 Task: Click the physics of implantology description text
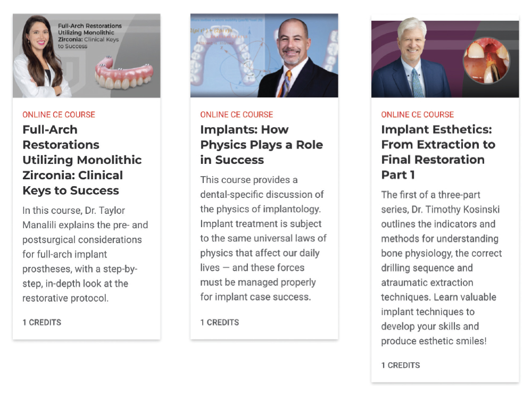tap(263, 238)
